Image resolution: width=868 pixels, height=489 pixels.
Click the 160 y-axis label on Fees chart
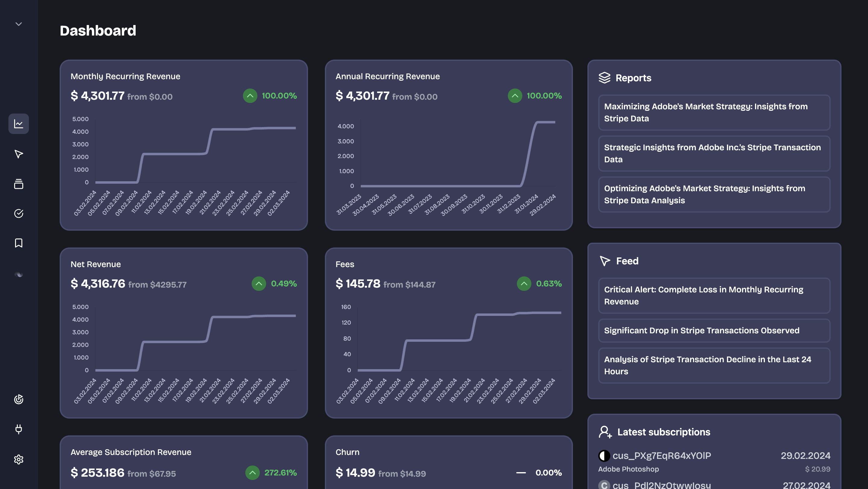(x=346, y=307)
